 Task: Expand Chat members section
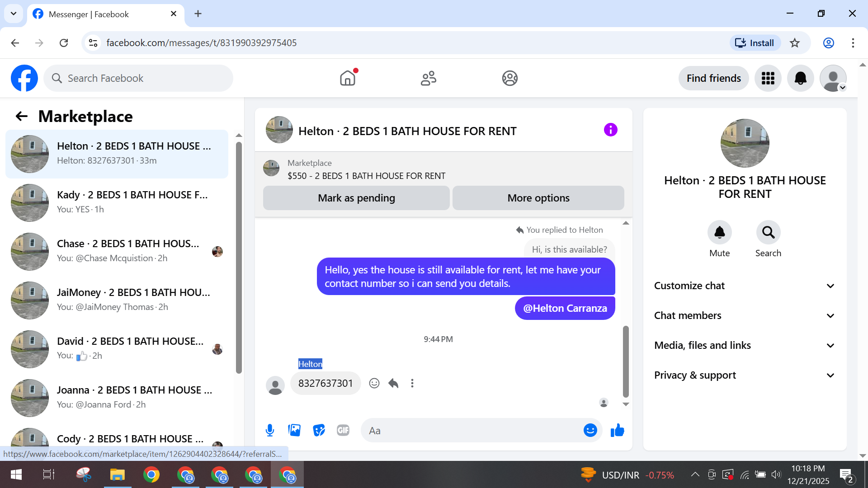tap(745, 315)
